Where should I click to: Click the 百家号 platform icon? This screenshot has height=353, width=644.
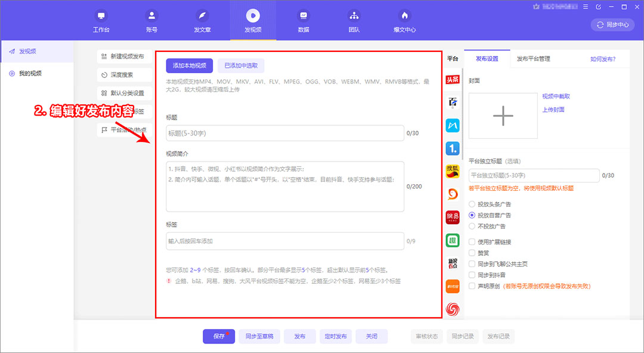(x=453, y=103)
